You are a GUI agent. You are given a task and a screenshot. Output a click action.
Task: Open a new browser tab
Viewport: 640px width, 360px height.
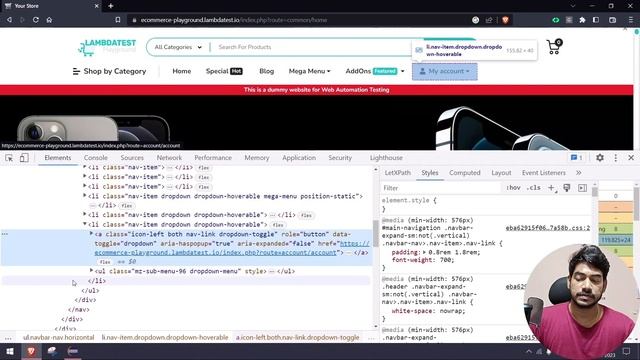111,6
